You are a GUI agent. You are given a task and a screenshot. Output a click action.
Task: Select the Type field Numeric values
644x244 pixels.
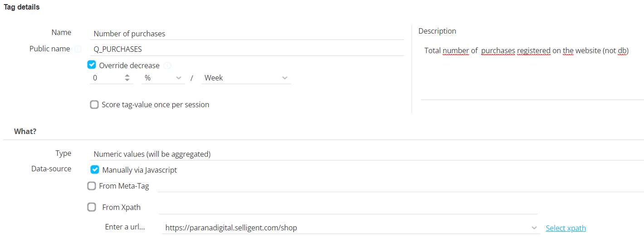(x=367, y=154)
